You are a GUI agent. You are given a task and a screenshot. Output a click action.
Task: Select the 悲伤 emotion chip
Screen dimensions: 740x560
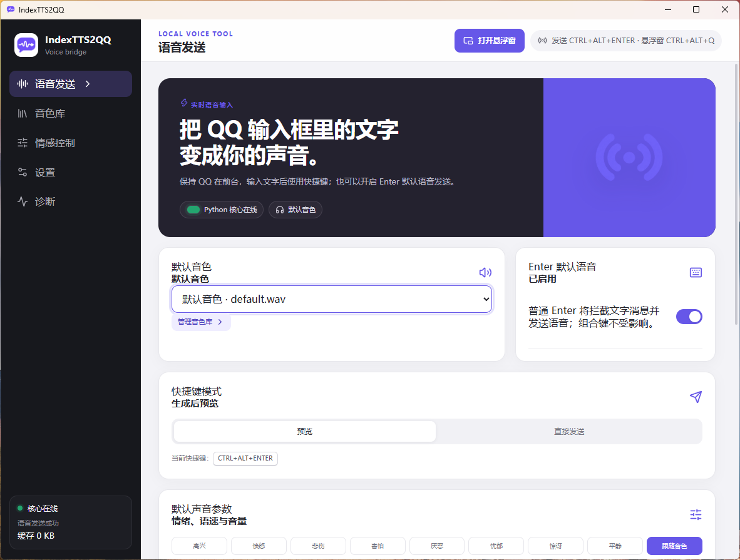coord(318,546)
